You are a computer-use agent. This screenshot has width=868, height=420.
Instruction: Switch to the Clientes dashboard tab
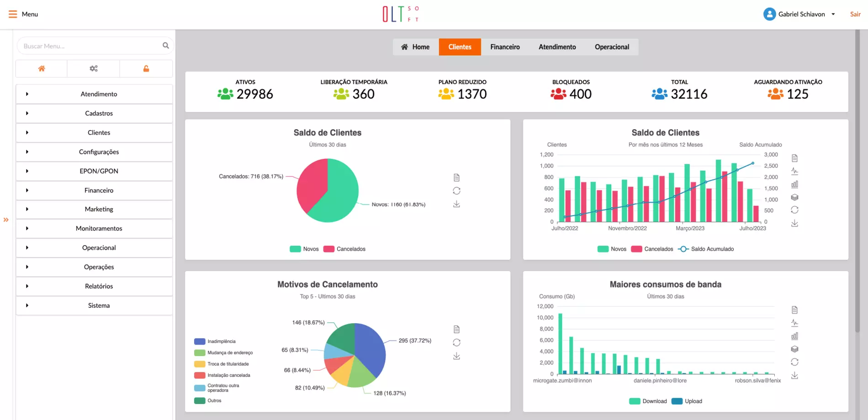(460, 47)
